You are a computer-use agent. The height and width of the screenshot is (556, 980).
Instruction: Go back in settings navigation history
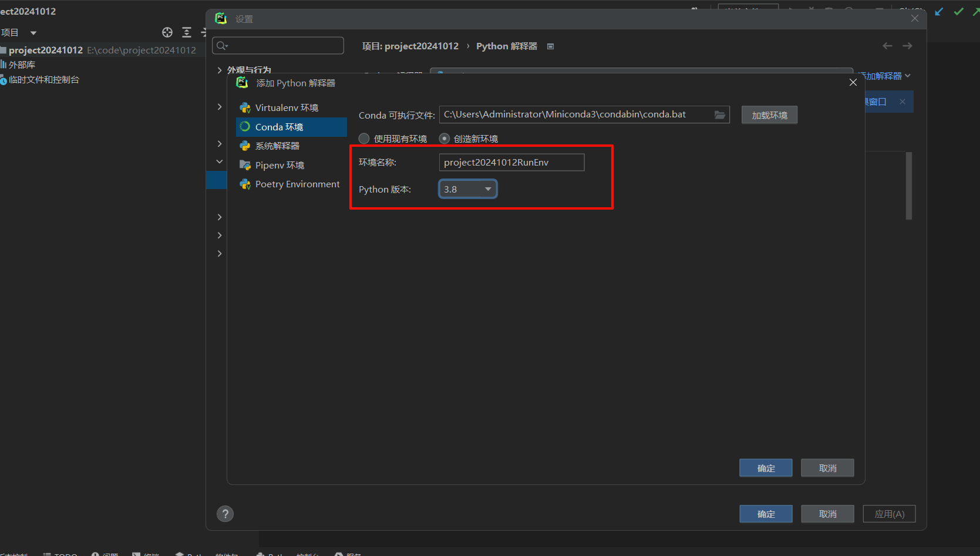[x=887, y=46]
